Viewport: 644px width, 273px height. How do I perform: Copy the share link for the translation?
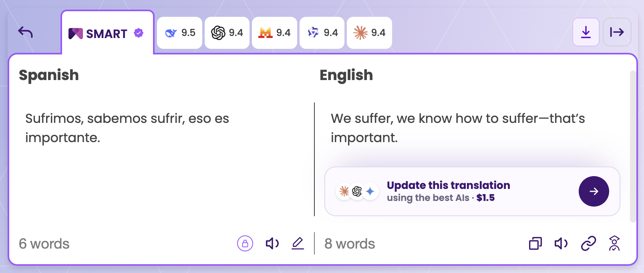point(588,243)
